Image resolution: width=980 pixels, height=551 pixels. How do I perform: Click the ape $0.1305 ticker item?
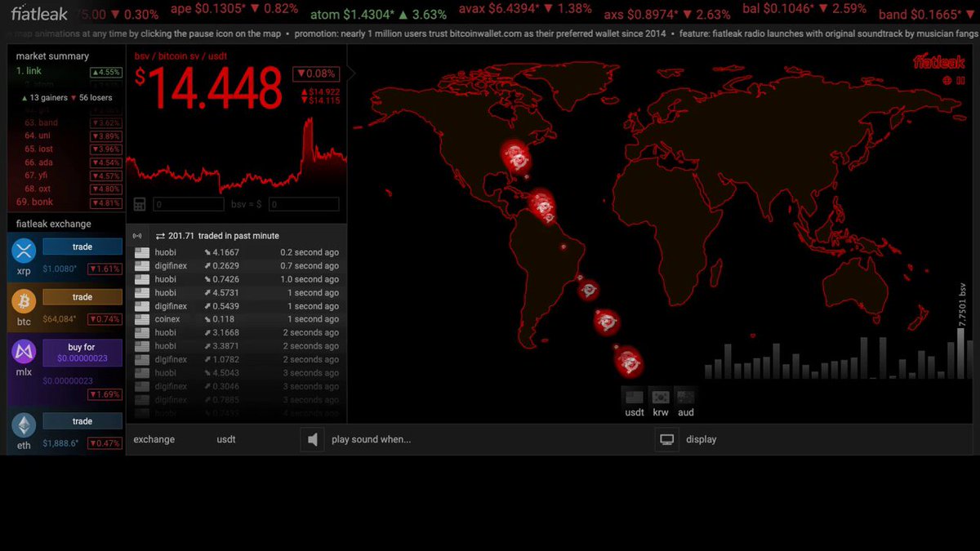tap(234, 8)
